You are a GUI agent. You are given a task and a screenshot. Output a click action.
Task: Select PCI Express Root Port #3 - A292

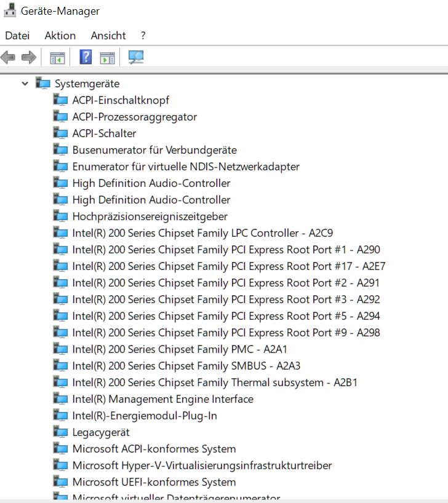coord(226,299)
